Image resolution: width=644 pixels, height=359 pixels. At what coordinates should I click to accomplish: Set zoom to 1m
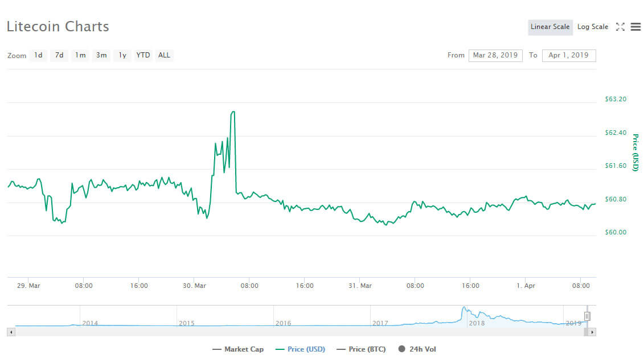pos(80,55)
